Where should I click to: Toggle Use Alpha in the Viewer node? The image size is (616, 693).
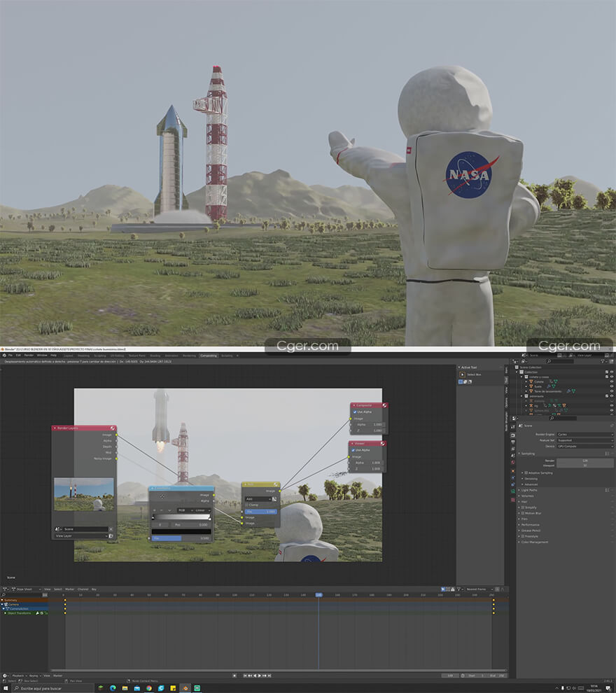pos(353,450)
